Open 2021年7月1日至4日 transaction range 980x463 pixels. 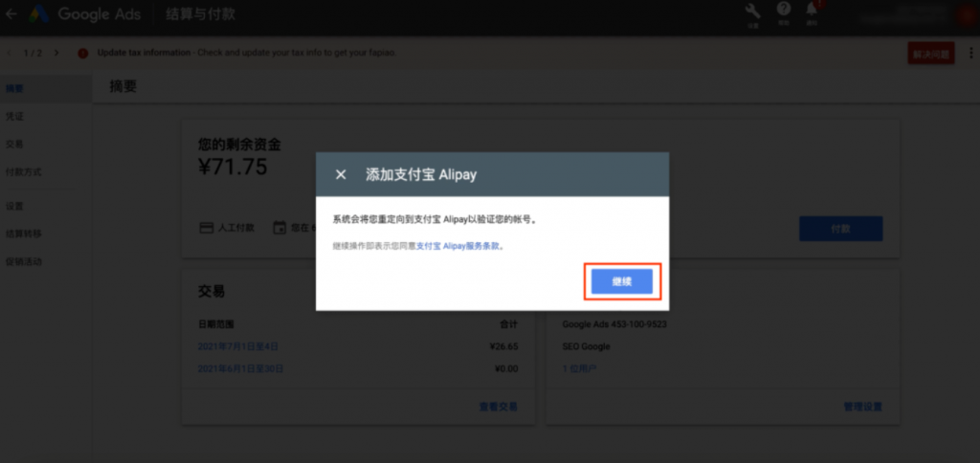pos(238,346)
